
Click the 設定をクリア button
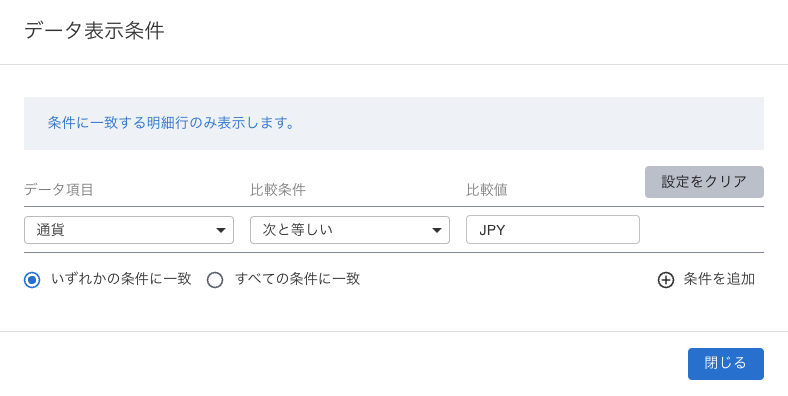[x=704, y=182]
